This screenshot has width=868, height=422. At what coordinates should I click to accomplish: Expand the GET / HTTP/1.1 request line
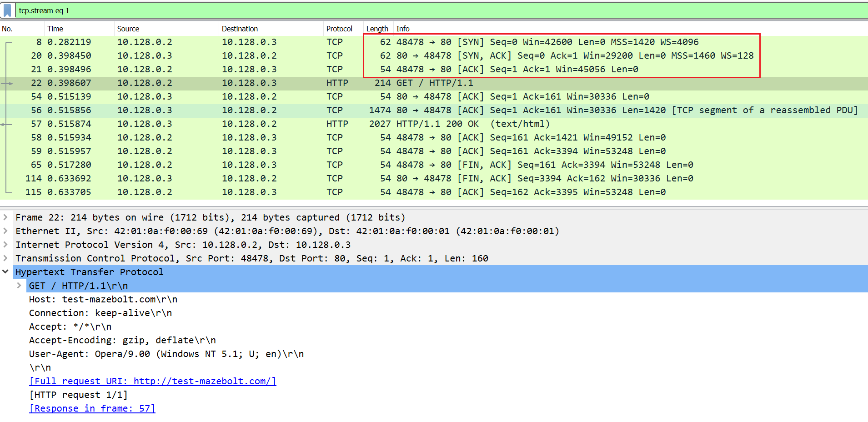[x=19, y=286]
